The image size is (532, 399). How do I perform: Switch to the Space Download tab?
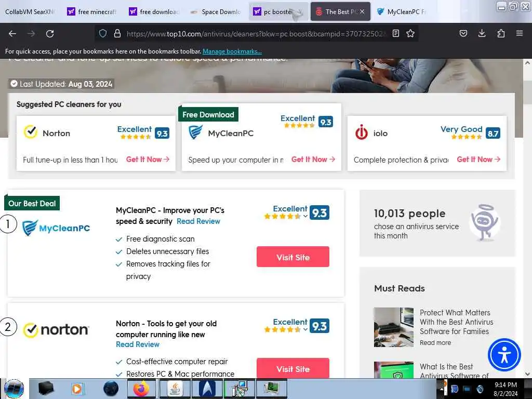tap(217, 12)
